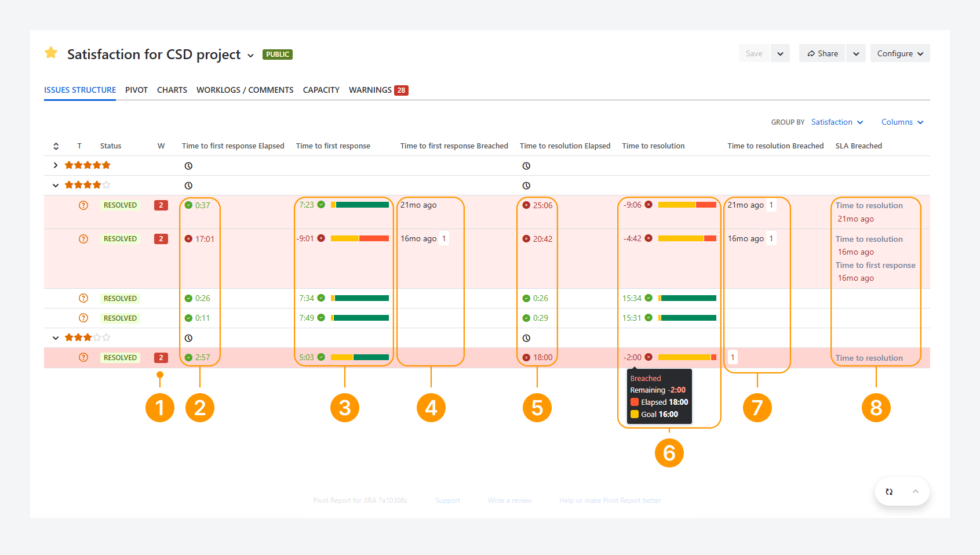Click the issue type icon in the 0:37 row
980x555 pixels.
83,205
